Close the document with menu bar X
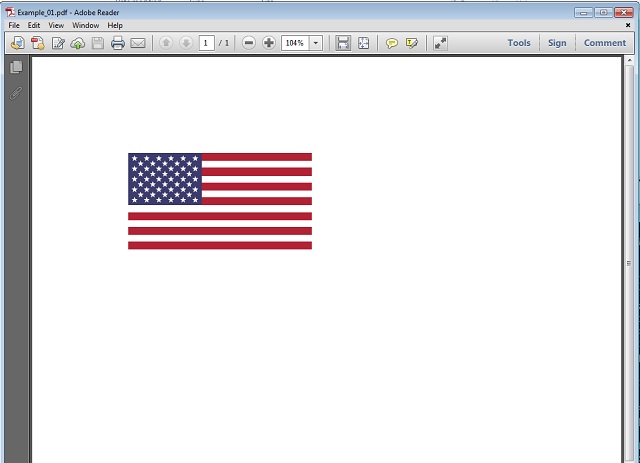 point(628,25)
